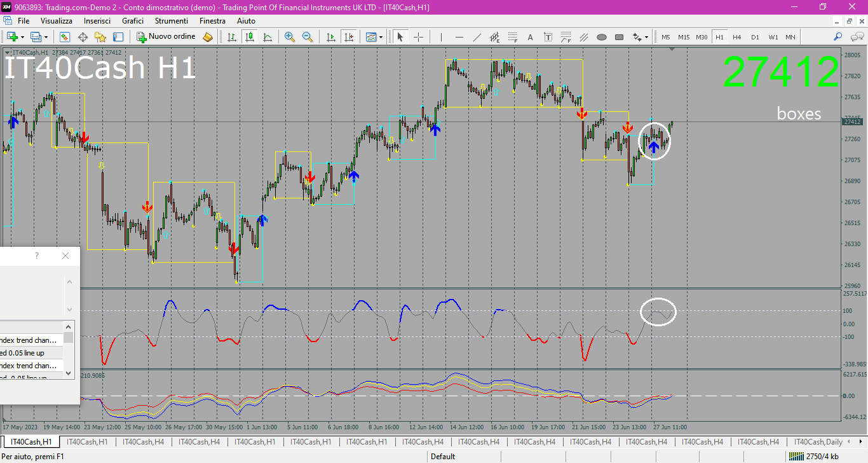Zoom in on the chart

pos(290,37)
